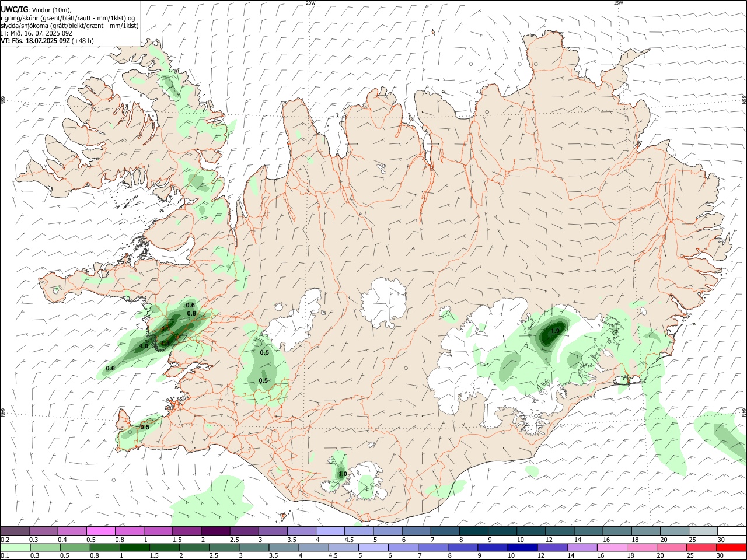Pick the lower-row swatch labeled 4.5

pos(344,547)
